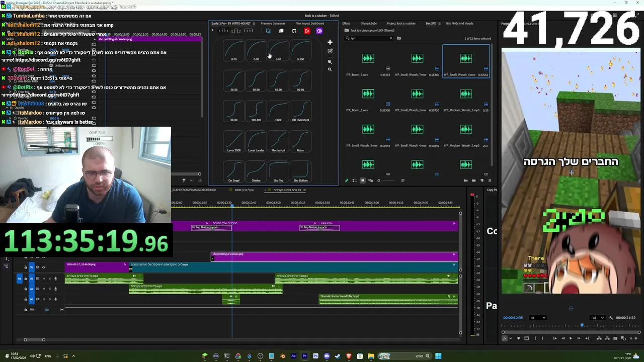Play the sequence in Program Monitor
This screenshot has height=362, width=644.
click(x=571, y=338)
